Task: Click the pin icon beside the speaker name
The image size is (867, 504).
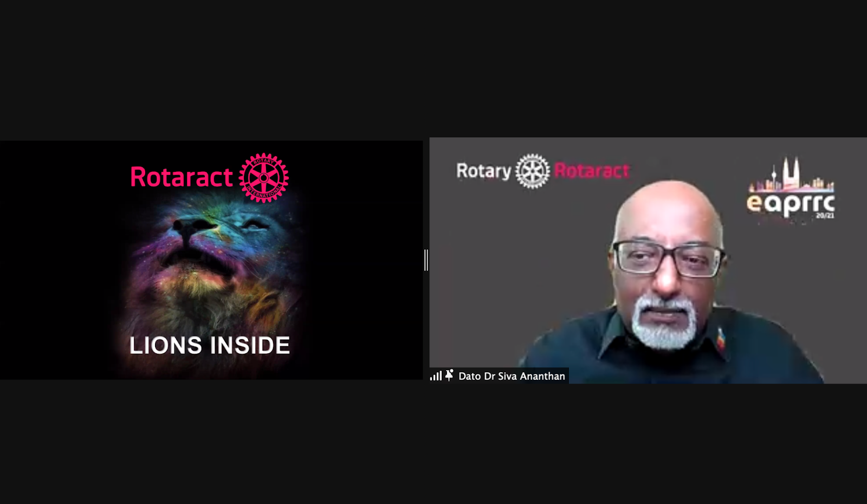Action: tap(449, 375)
